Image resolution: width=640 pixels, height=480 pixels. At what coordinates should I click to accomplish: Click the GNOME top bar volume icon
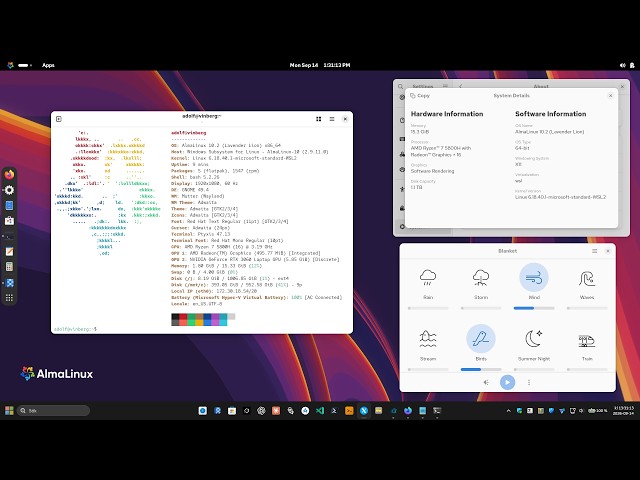(x=622, y=65)
